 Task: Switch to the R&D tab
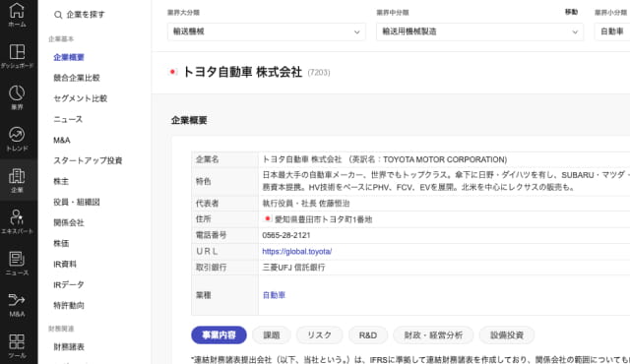pyautogui.click(x=367, y=335)
